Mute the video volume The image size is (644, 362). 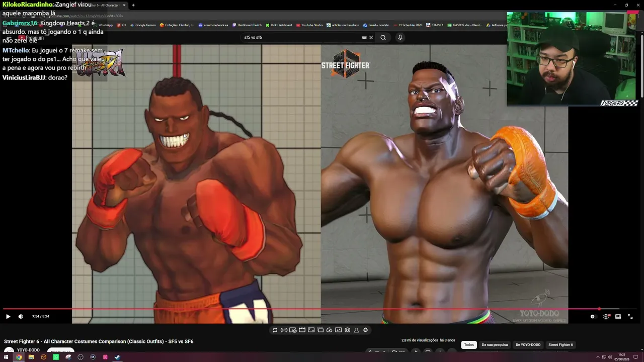(x=21, y=316)
